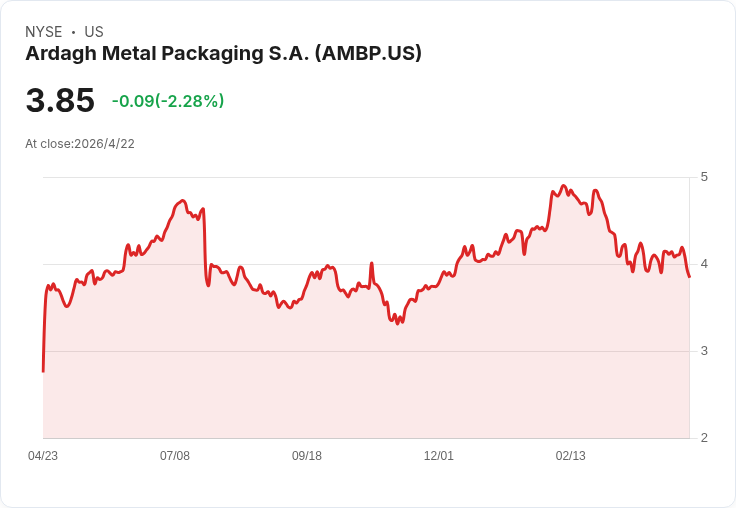Click the 3.85 current price
Screen dimensions: 736x508
coord(60,100)
